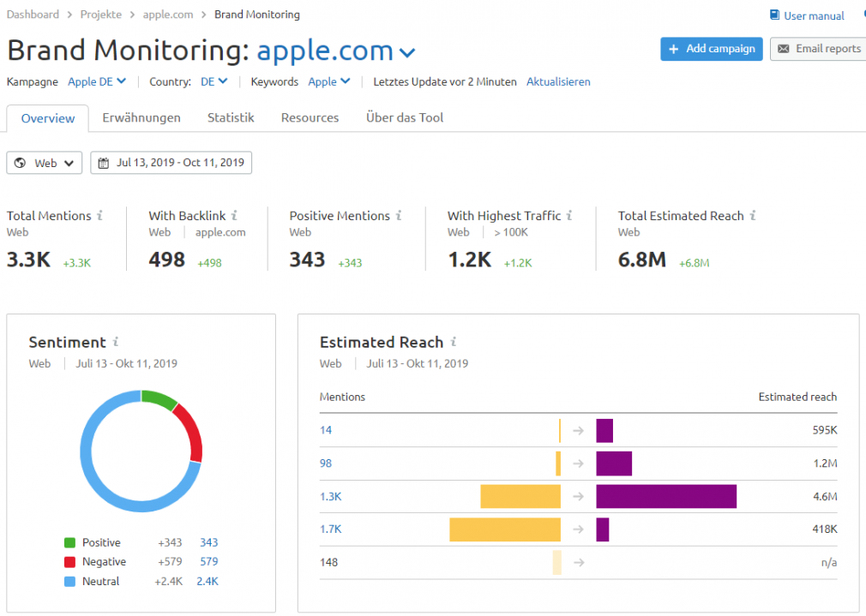Click the Add campaign button
Image resolution: width=866 pixels, height=616 pixels.
tap(712, 49)
